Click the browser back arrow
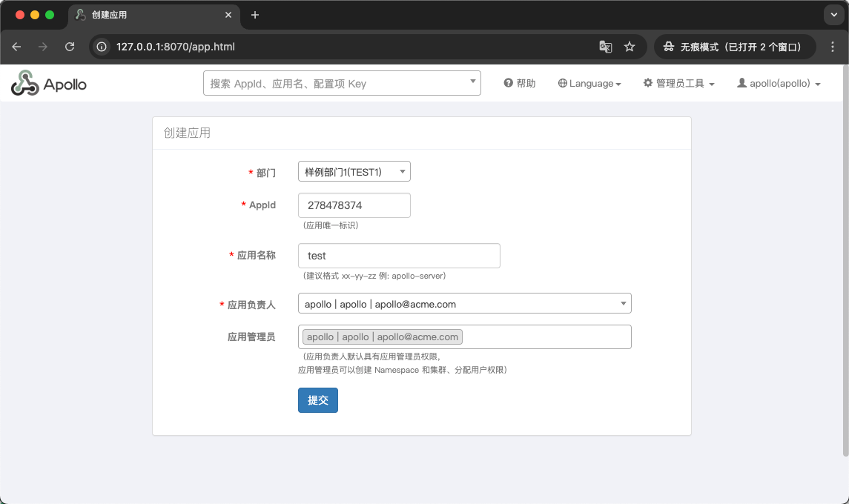Image resolution: width=849 pixels, height=504 pixels. 16,47
